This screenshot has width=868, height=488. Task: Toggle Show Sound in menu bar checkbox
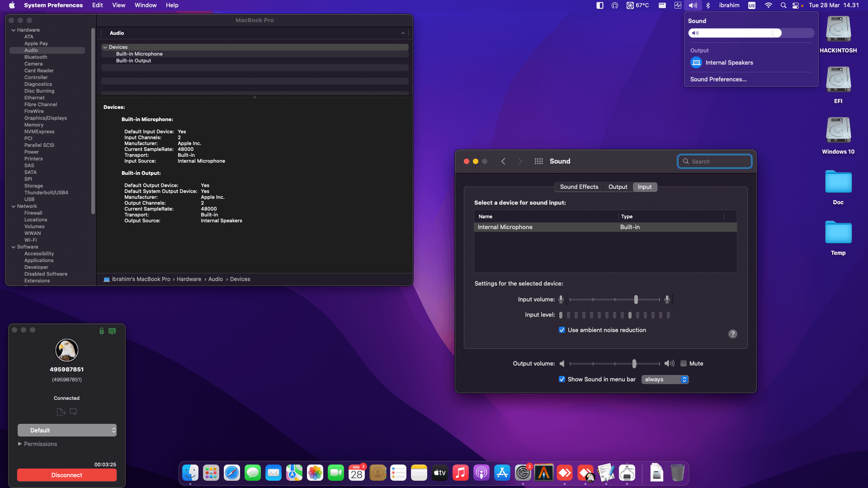pos(562,380)
